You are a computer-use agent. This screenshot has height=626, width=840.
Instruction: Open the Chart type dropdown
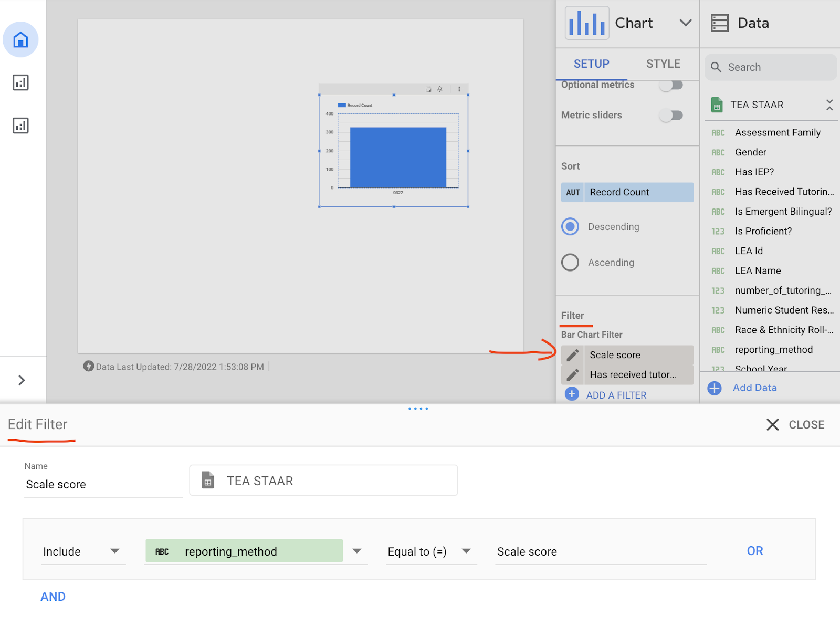pyautogui.click(x=686, y=23)
